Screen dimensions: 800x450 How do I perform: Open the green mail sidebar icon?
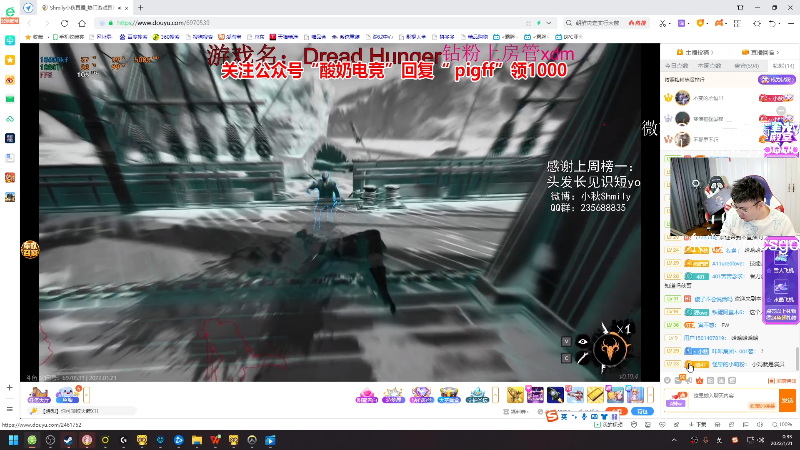pos(10,99)
